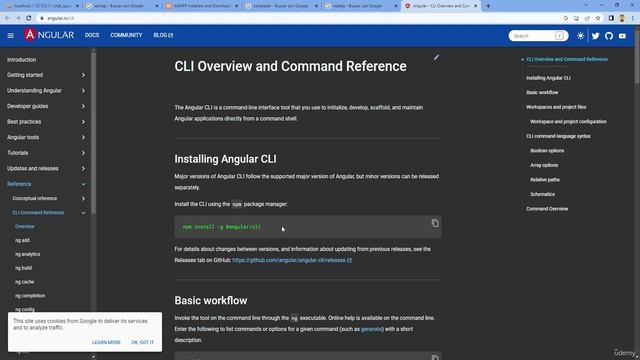Screen dimensions: 640x360
Task: Switch to the composer Google search tab
Action: (281, 6)
